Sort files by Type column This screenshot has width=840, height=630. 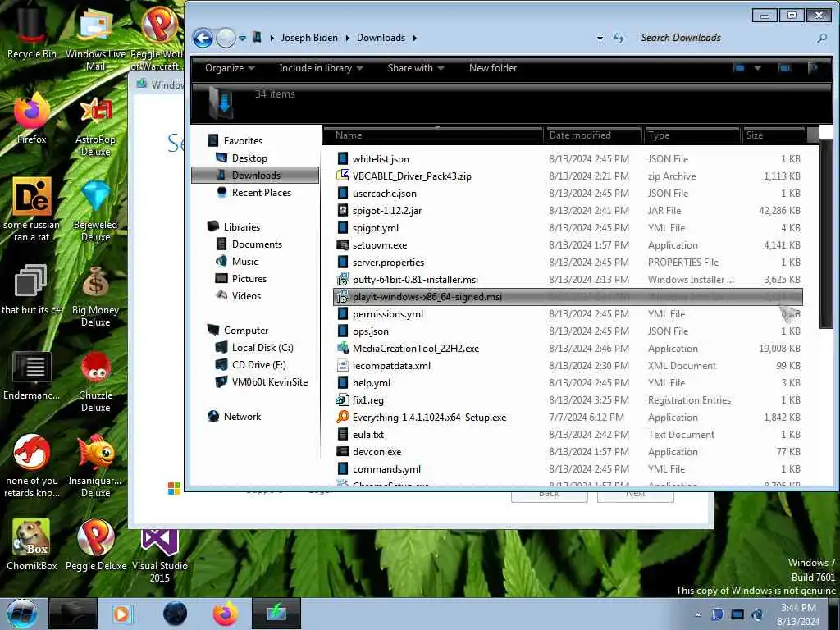(692, 135)
